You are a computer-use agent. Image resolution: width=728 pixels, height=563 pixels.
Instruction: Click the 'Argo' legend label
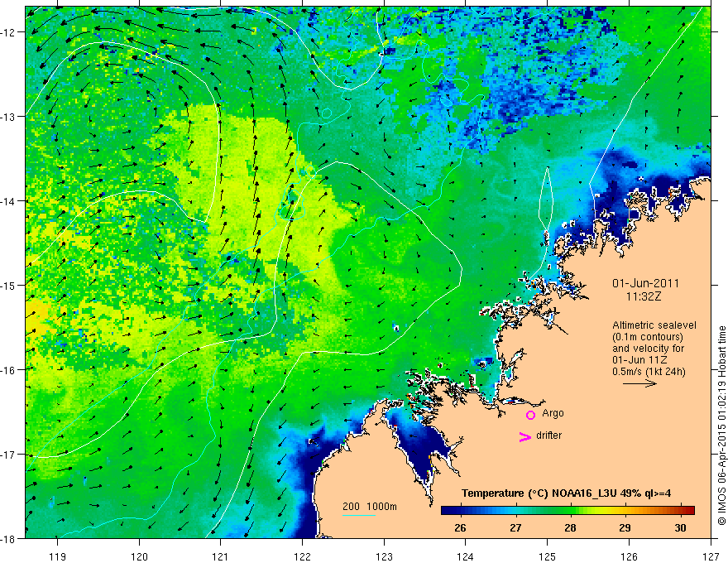tap(553, 413)
